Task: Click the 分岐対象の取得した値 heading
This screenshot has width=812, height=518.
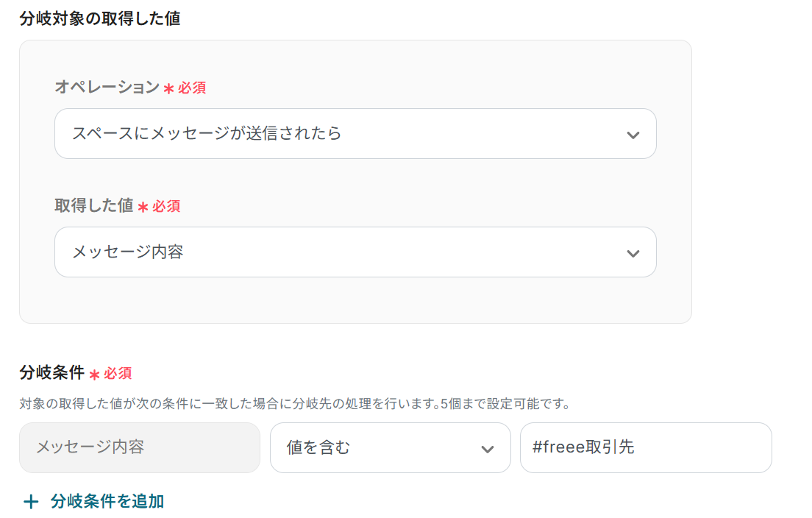Action: (x=100, y=18)
